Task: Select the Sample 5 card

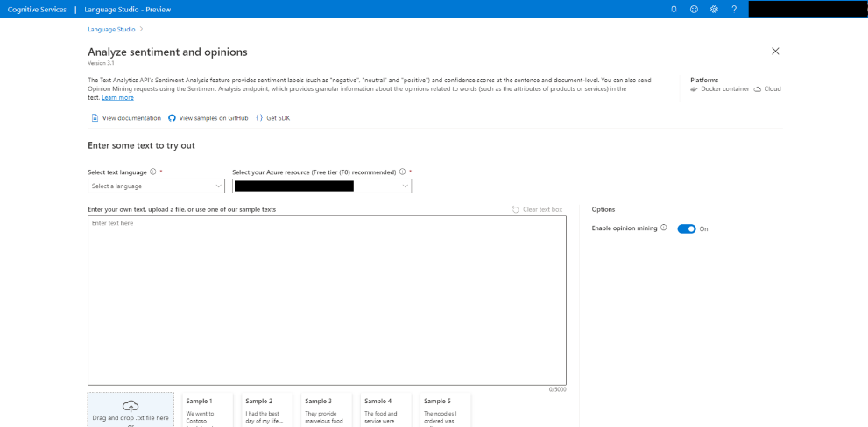Action: [x=445, y=409]
